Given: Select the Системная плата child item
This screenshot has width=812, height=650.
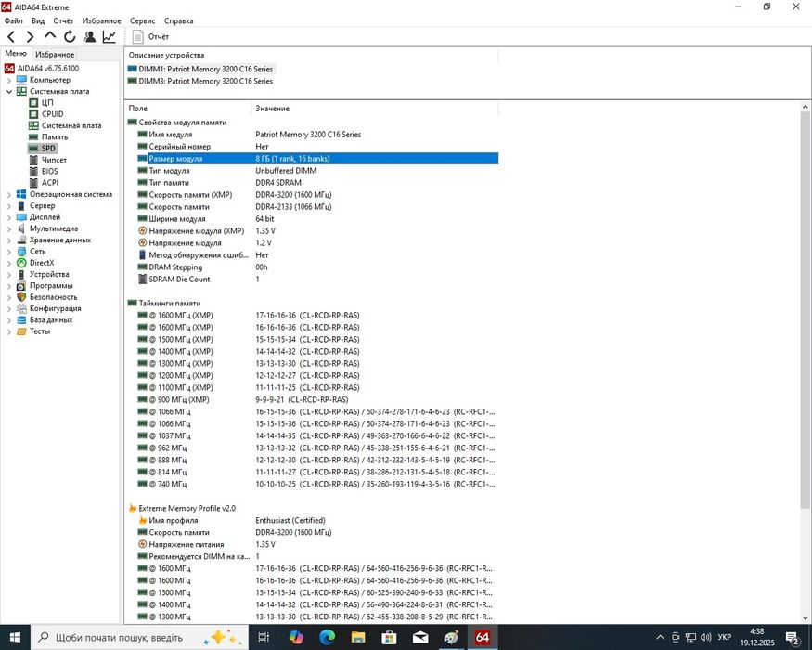Looking at the screenshot, I should tap(71, 125).
